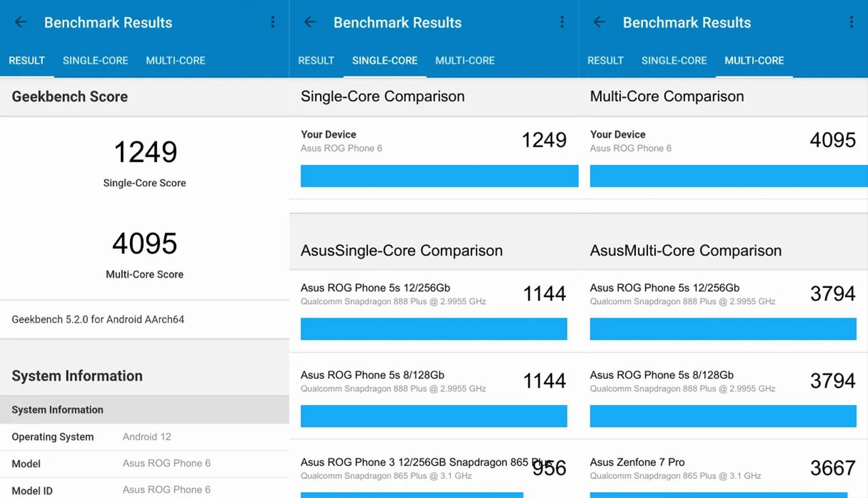Image resolution: width=868 pixels, height=498 pixels.
Task: Click the 4095 Multi-Core Score value
Action: 144,243
